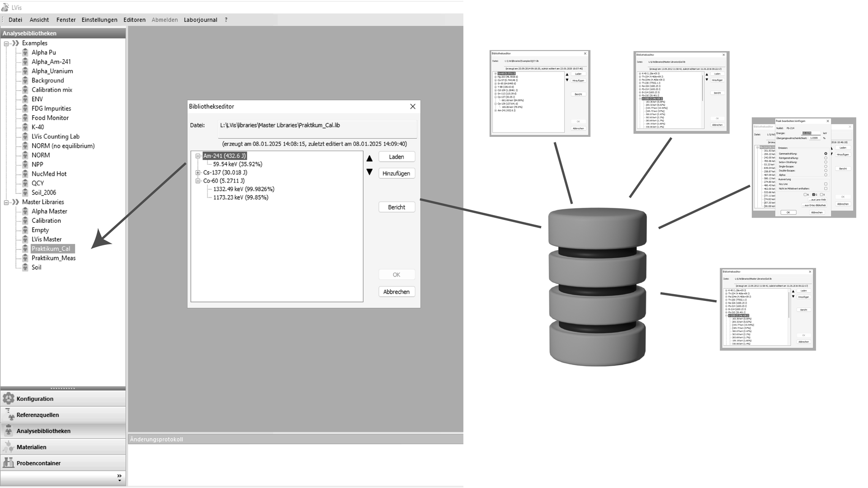
Task: Click the Materialien panel icon
Action: point(9,446)
